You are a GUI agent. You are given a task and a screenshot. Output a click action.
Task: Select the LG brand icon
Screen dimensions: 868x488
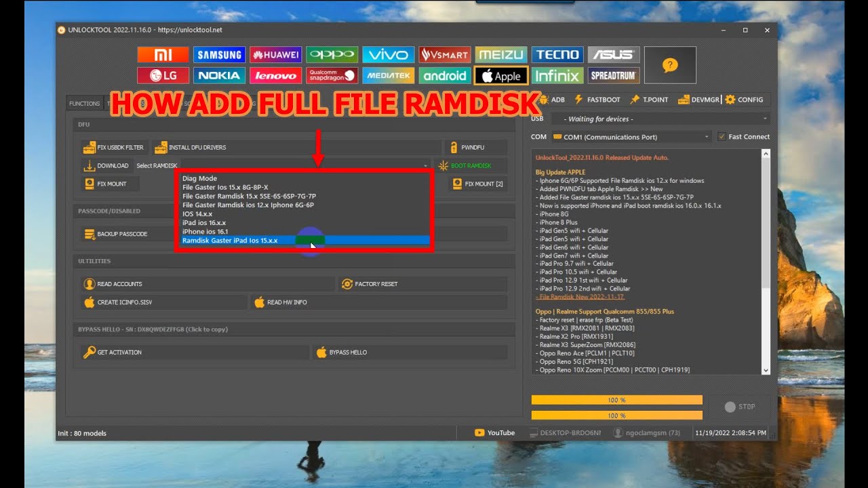point(163,75)
